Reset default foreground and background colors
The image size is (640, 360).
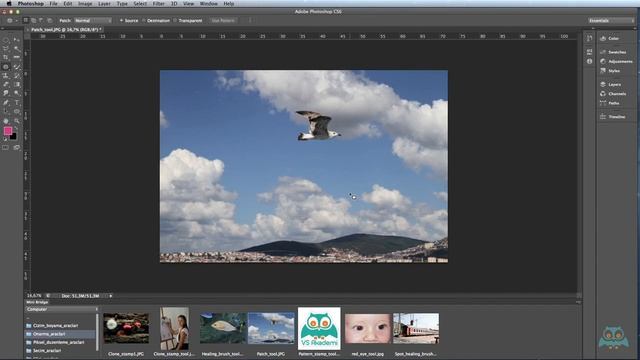click(x=5, y=139)
